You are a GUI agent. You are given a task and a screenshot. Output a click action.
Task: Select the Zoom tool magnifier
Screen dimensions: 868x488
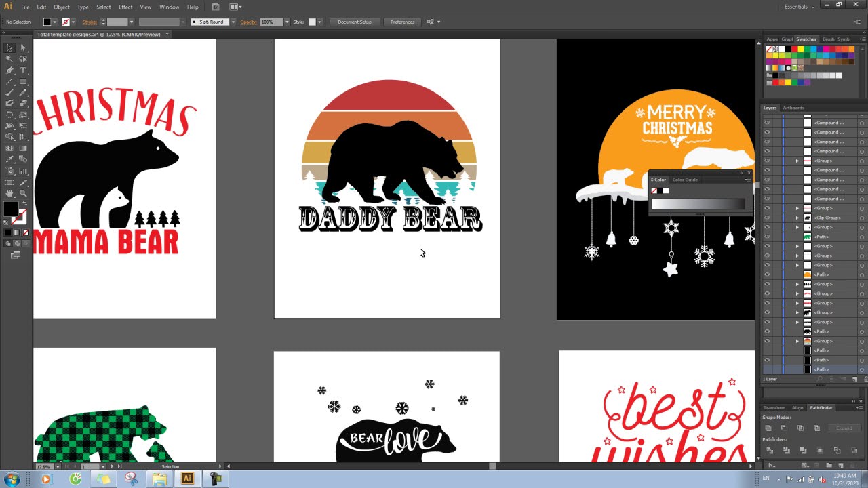tap(22, 193)
